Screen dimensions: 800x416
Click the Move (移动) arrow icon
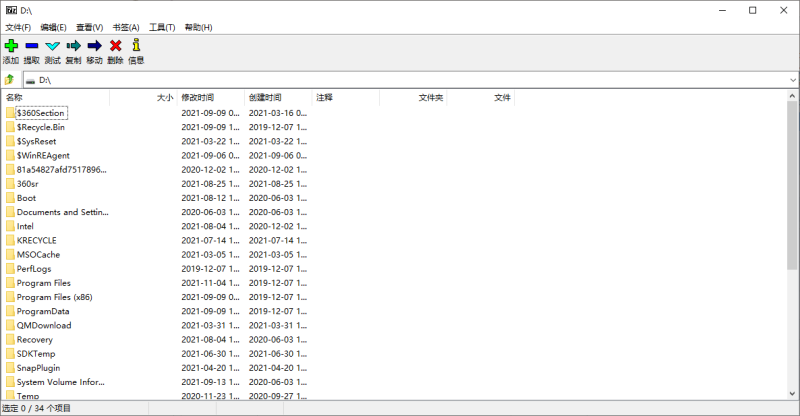tap(94, 45)
